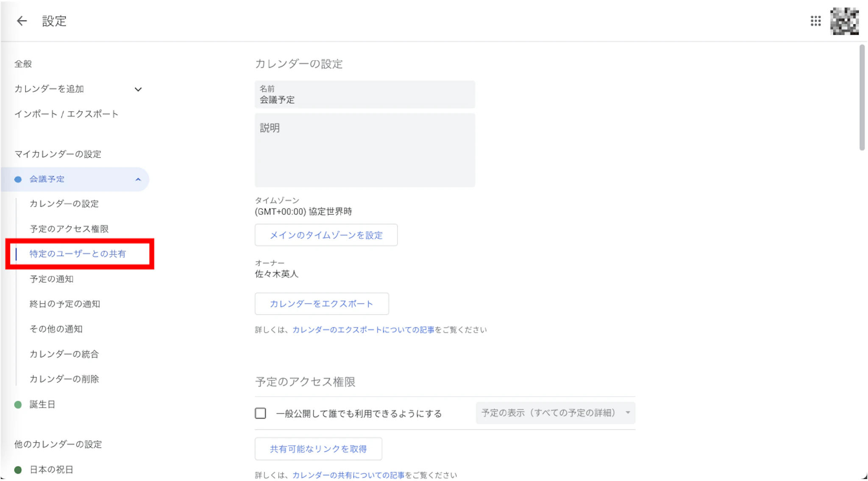This screenshot has height=481, width=868.
Task: Click the blue dot beside 会議予定
Action: click(18, 179)
